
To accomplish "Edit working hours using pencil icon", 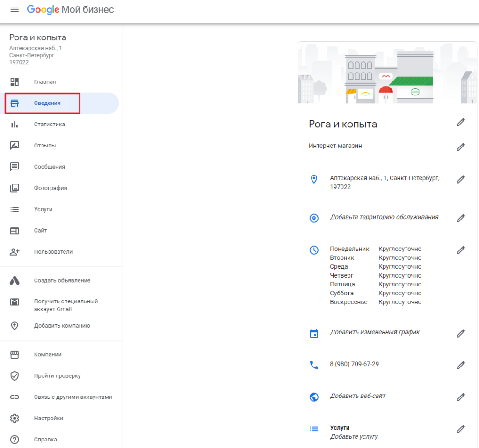I will 461,250.
